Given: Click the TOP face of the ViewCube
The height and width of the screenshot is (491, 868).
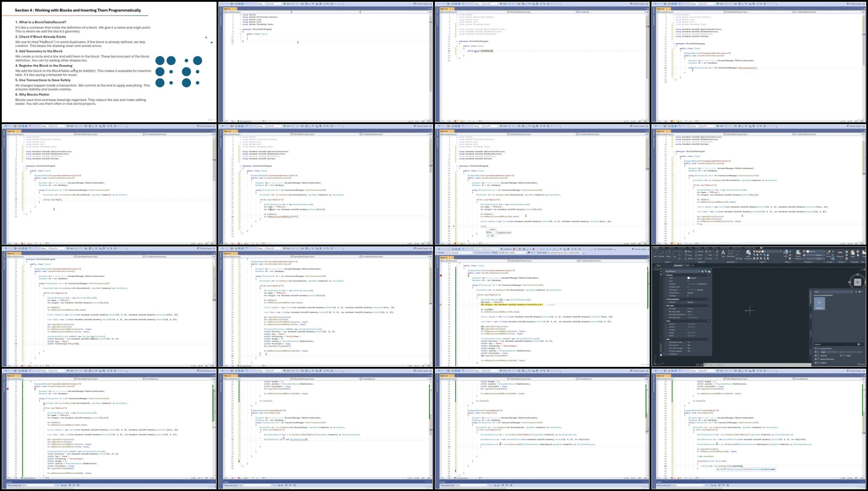Looking at the screenshot, I should click(x=858, y=282).
